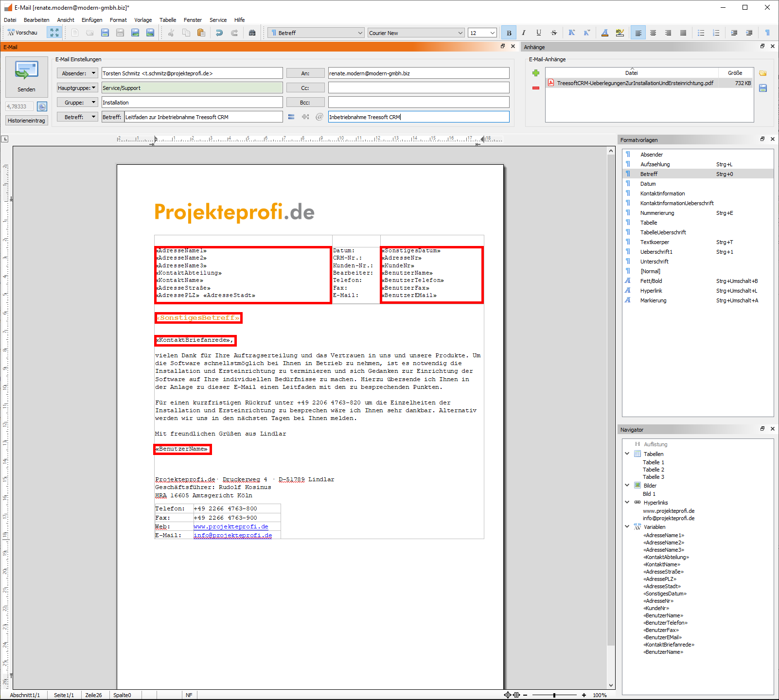The image size is (779, 700).
Task: Toggle the fullscreen arrows button
Action: [x=54, y=33]
